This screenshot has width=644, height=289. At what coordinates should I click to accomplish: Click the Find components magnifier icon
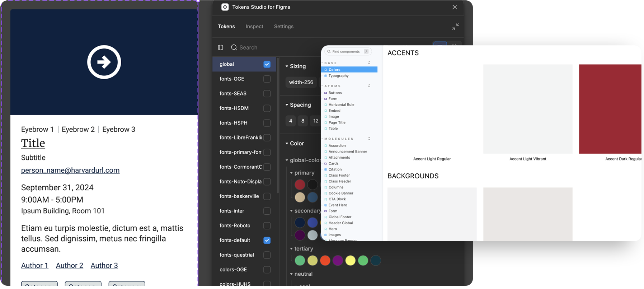(x=329, y=52)
